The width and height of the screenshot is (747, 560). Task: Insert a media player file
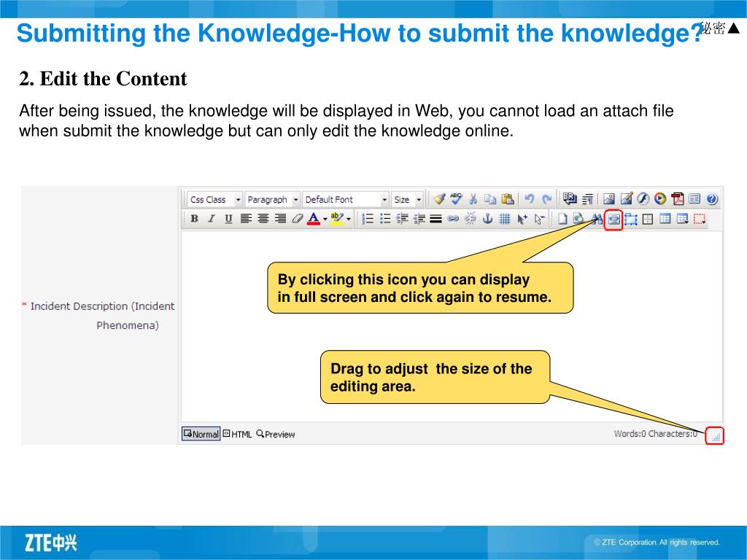pos(660,198)
